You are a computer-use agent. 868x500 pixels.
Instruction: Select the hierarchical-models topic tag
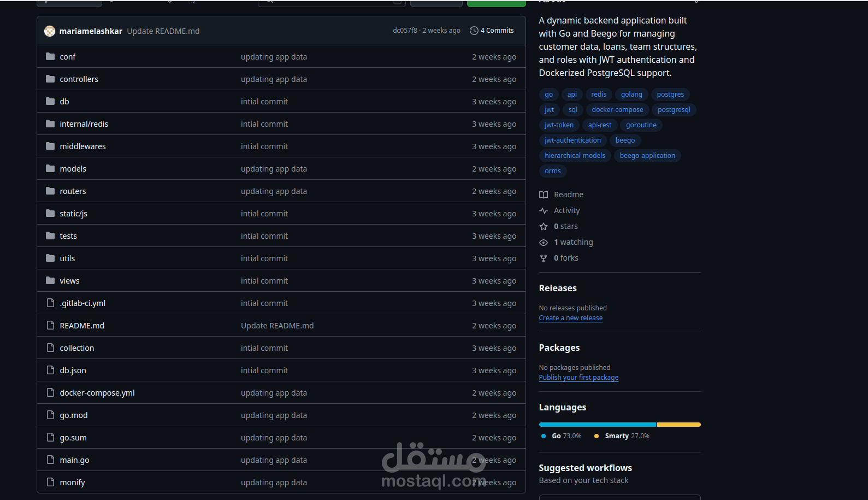pos(575,156)
